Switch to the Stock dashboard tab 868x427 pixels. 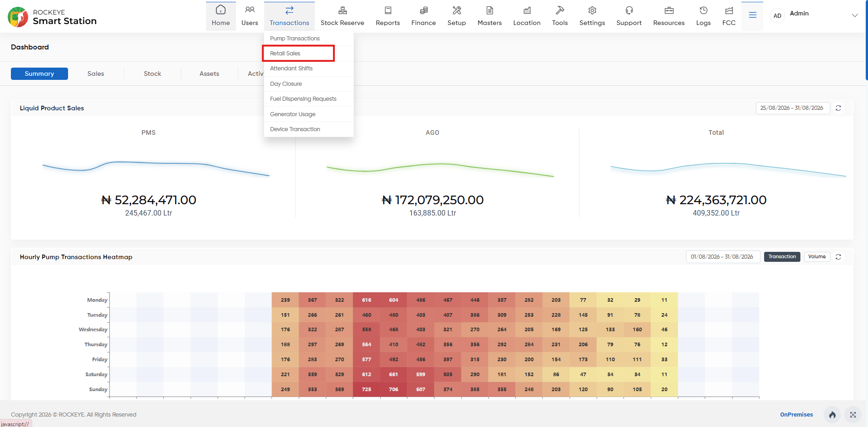click(x=152, y=74)
